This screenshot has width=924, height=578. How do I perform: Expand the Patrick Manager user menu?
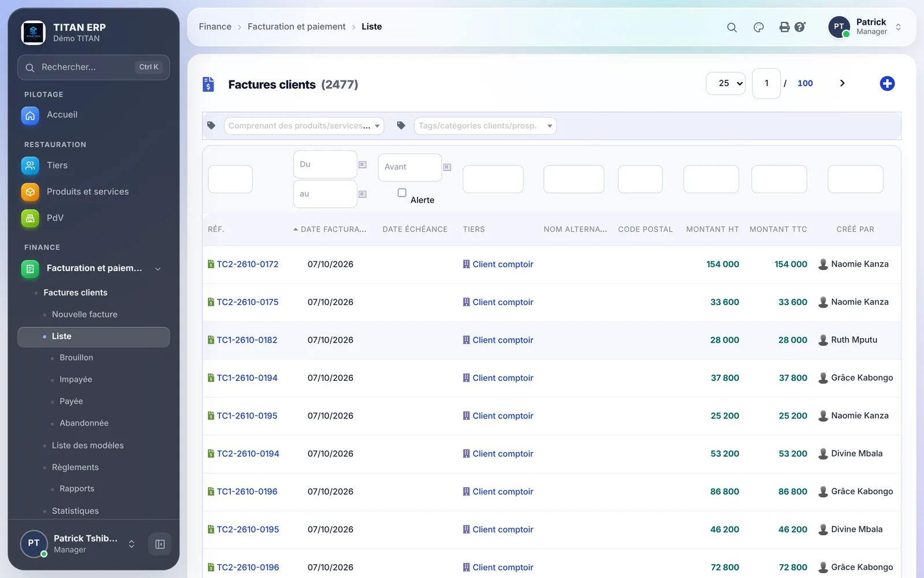(898, 27)
